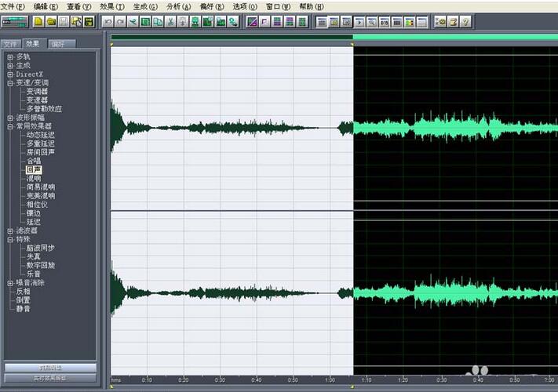Switch to the 文件 panel tab
Screen dimensions: 558x392
pos(10,44)
